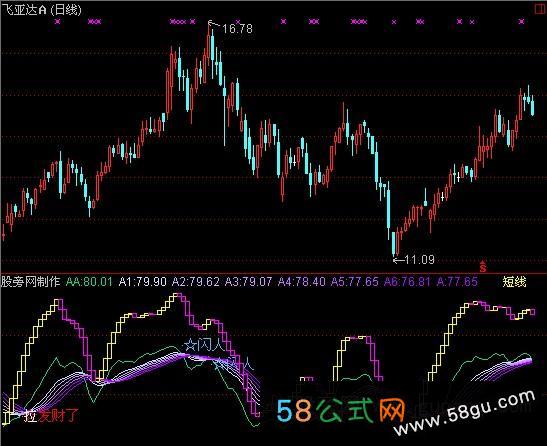Click the red S marker icon
This screenshot has width=547, height=446.
(483, 266)
